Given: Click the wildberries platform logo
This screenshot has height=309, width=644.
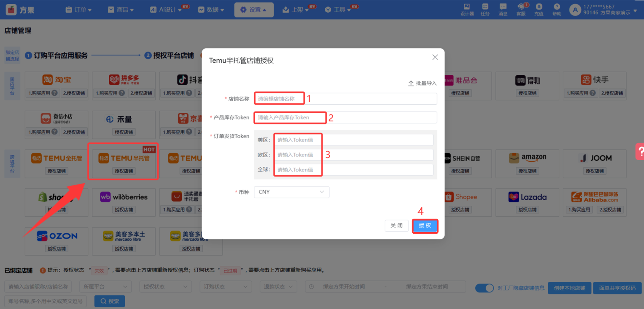Looking at the screenshot, I should point(124,197).
